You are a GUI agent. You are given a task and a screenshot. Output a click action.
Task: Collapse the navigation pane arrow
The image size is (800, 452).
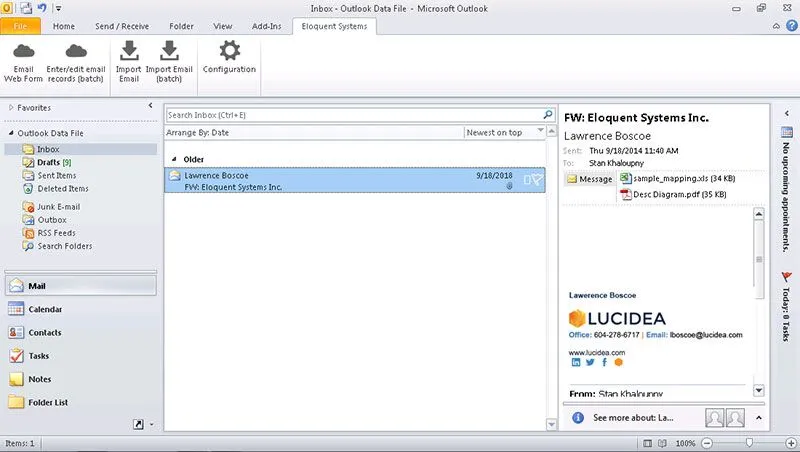click(151, 106)
